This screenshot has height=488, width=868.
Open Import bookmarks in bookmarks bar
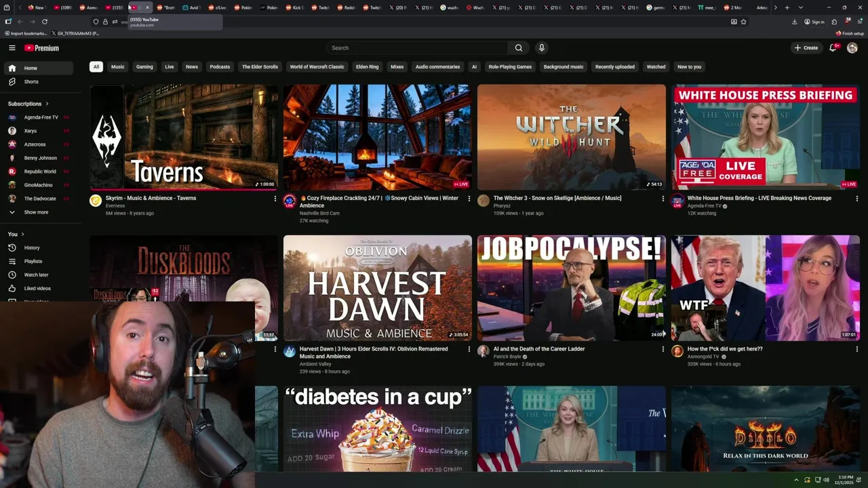click(x=26, y=33)
